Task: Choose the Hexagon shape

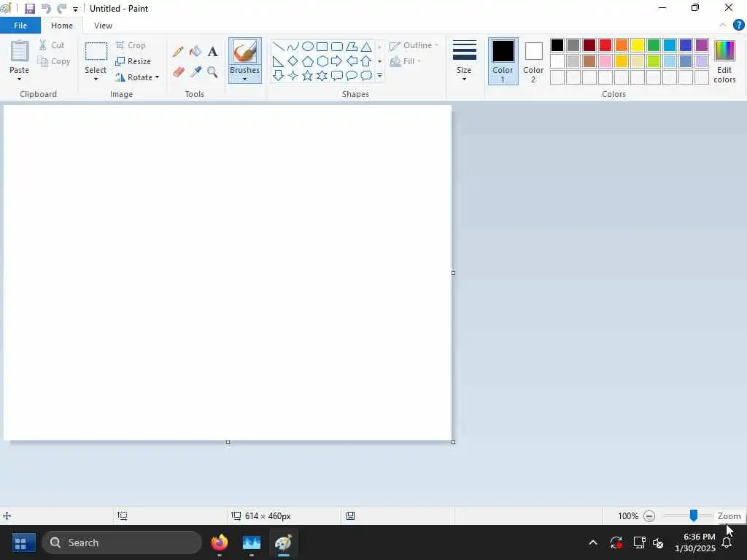Action: click(322, 61)
